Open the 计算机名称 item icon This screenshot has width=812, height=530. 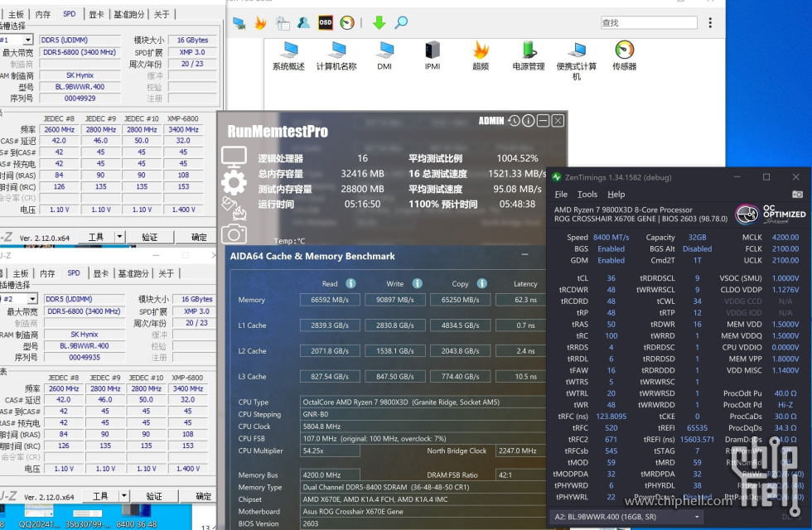336,51
